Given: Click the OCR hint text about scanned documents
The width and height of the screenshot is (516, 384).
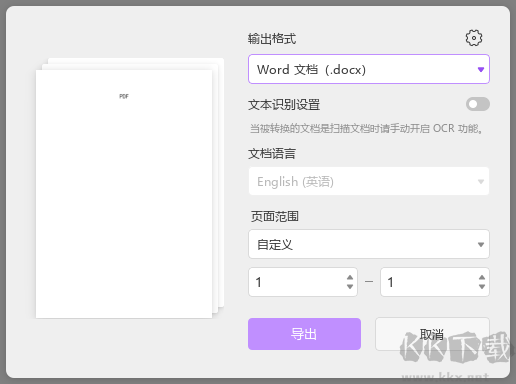Looking at the screenshot, I should click(x=366, y=128).
